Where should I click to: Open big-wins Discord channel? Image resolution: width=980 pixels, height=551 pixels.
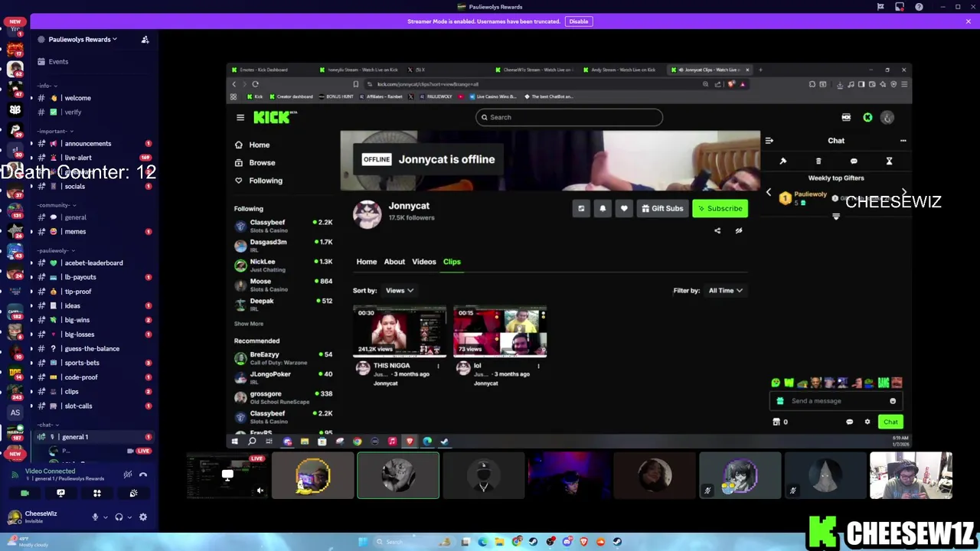(77, 320)
